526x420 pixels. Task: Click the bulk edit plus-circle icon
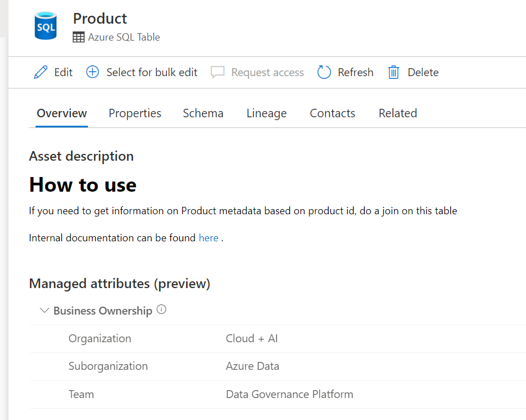pos(92,72)
